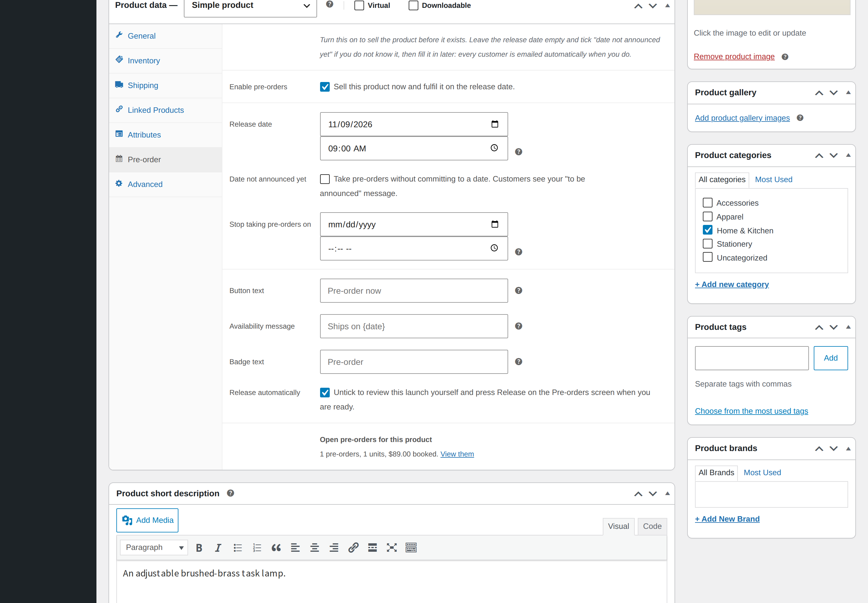Click Add Media button

147,520
